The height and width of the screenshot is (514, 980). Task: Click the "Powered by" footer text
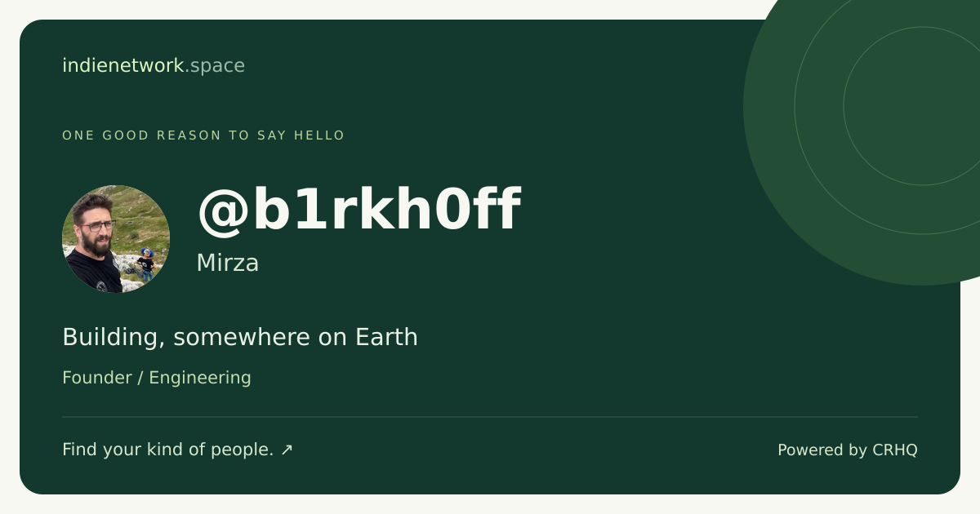[x=822, y=450]
